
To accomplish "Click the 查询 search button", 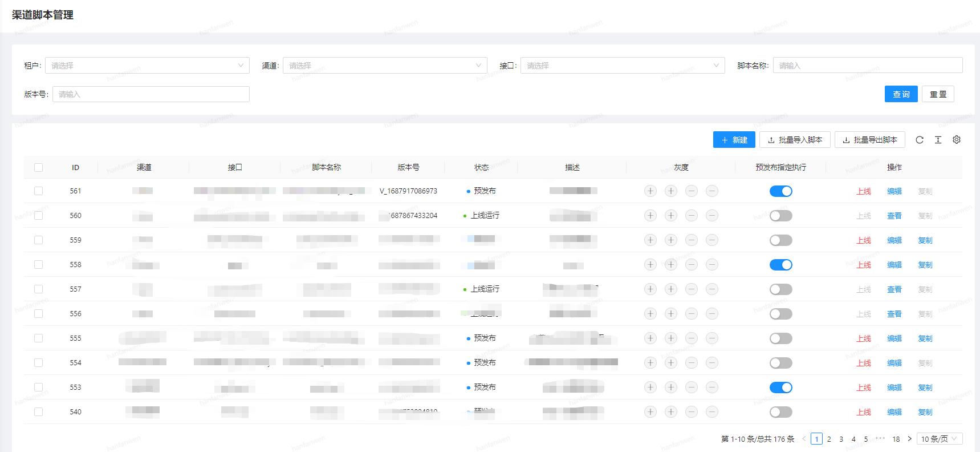I will (x=901, y=94).
